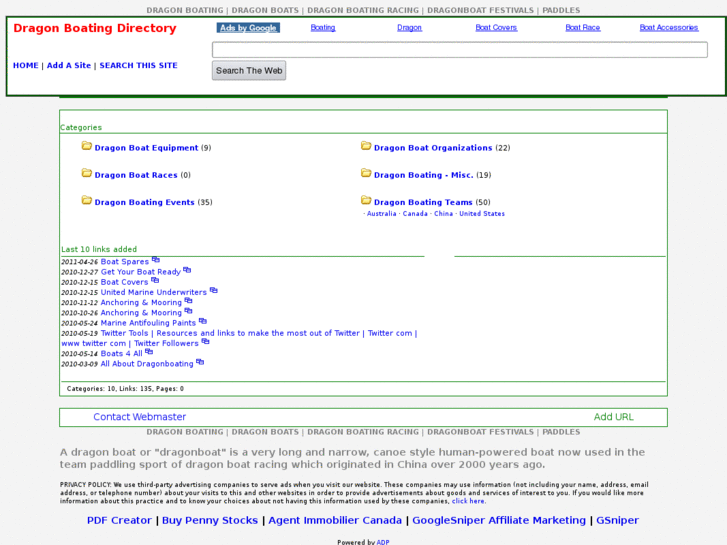
Task: Click the 'Categories: 10, Links: 135, Pages: 0' text
Action: click(125, 389)
